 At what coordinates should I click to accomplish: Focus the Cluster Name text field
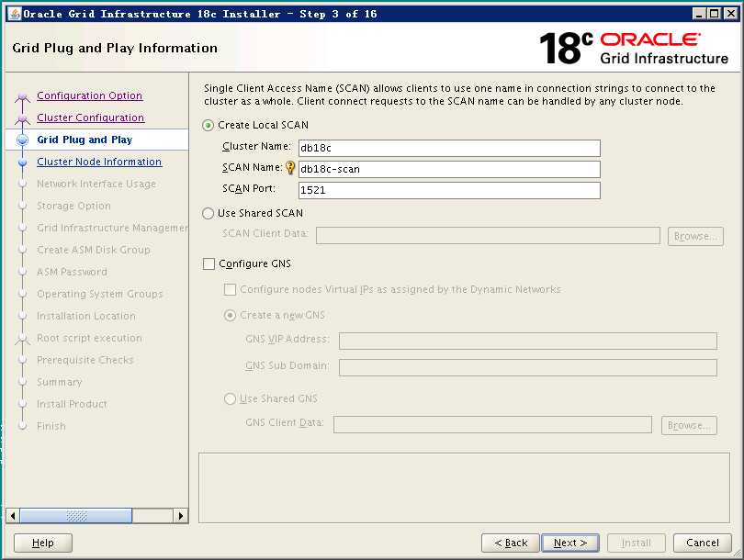pos(449,148)
